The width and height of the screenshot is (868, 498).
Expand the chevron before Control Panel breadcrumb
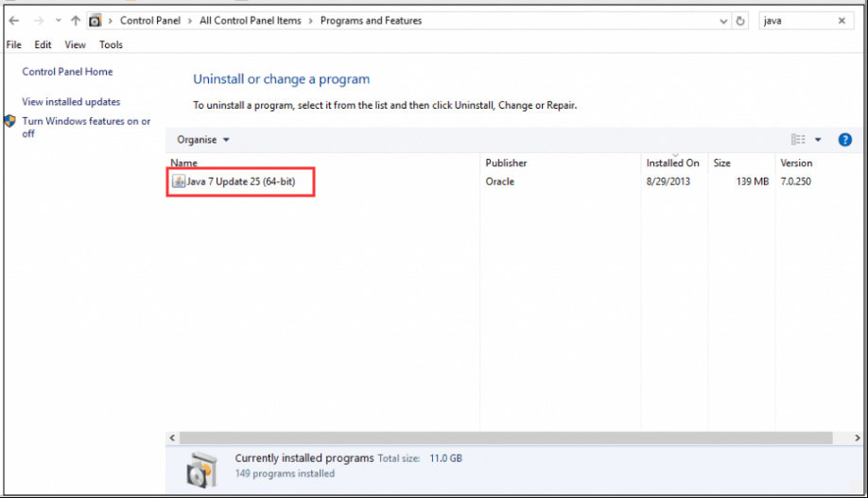click(x=111, y=21)
